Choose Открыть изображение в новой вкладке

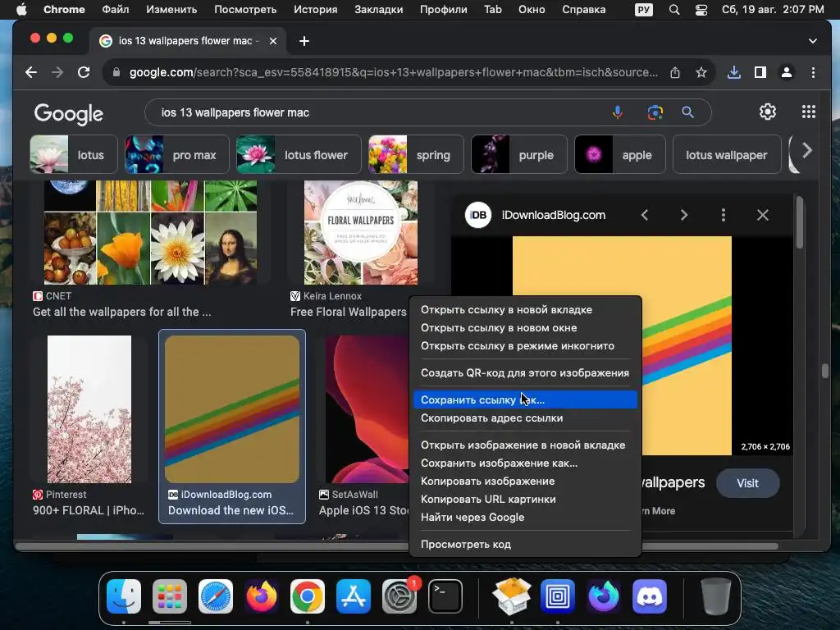[x=525, y=445]
